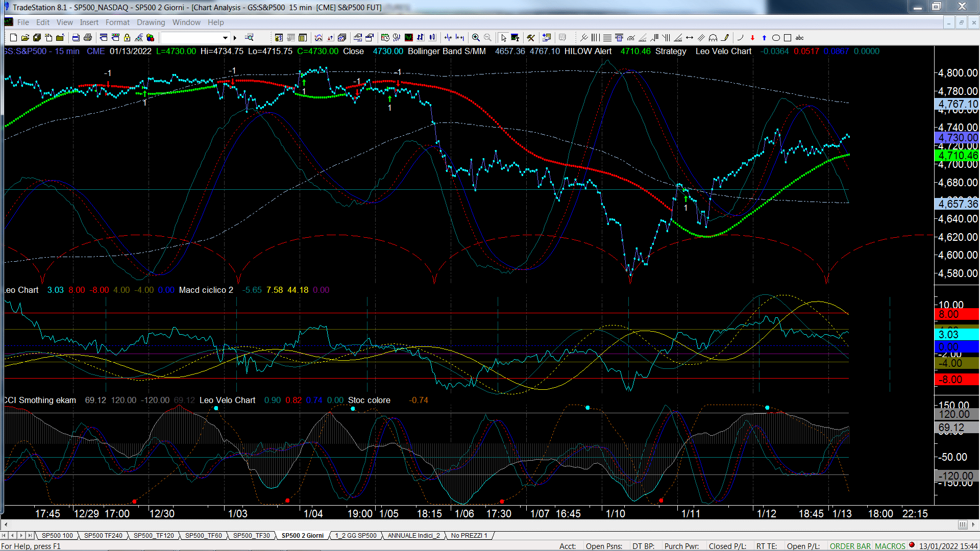
Task: Click the cyan 3.03 indicator value label
Action: click(x=957, y=335)
